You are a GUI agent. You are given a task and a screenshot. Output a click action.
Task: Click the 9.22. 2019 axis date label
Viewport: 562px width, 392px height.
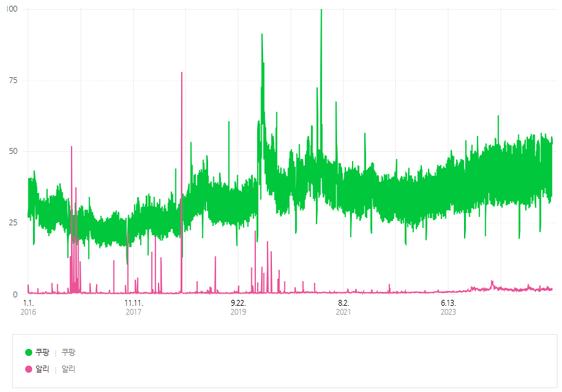238,308
